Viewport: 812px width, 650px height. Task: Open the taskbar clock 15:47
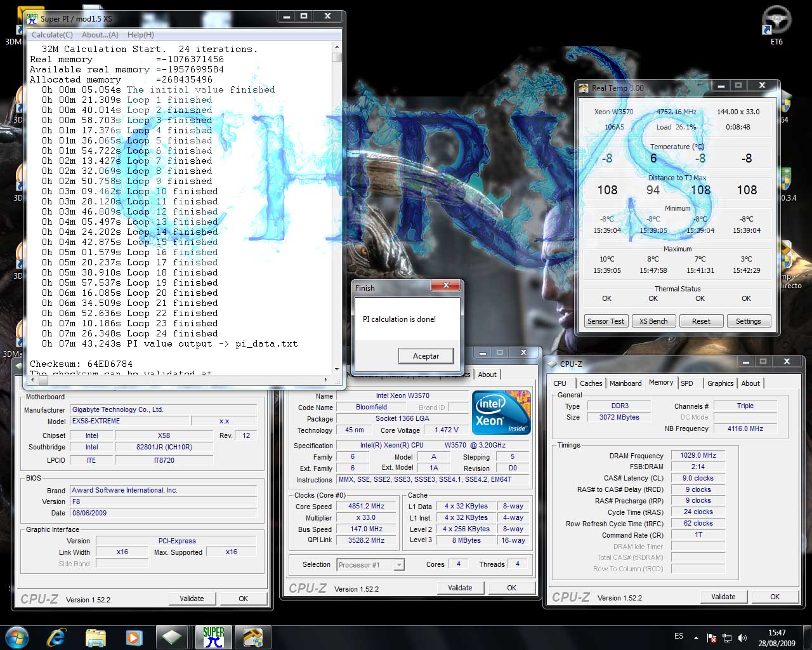point(777,633)
